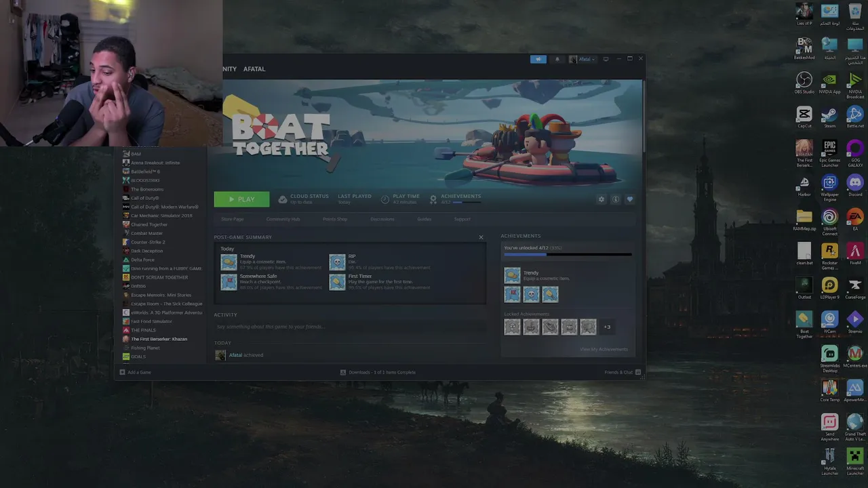This screenshot has width=868, height=488.
Task: Click the Discord desktop icon
Action: point(855,185)
